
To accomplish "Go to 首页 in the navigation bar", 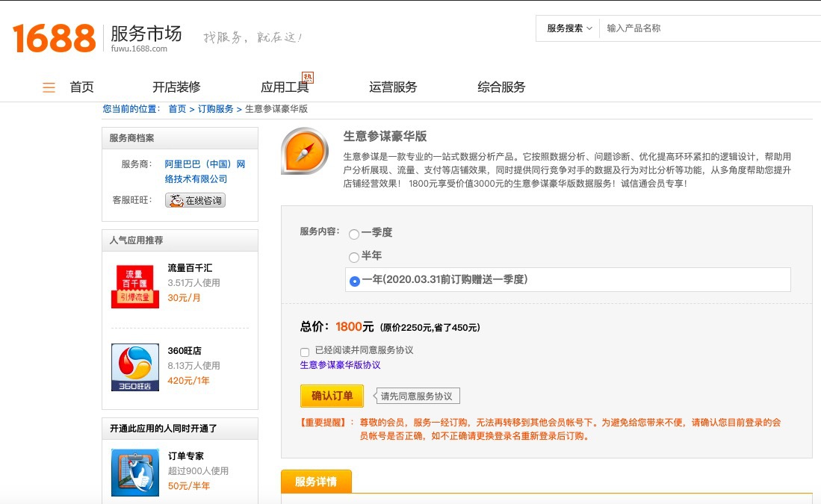I will 81,87.
